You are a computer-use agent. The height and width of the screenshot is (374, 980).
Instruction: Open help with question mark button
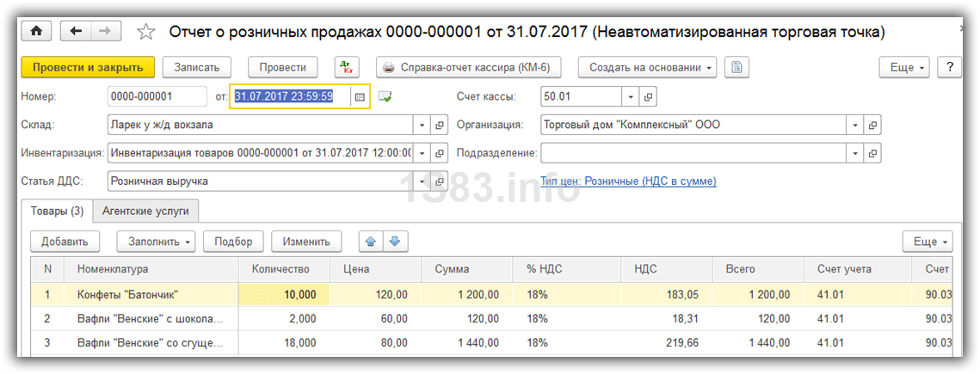pyautogui.click(x=949, y=67)
